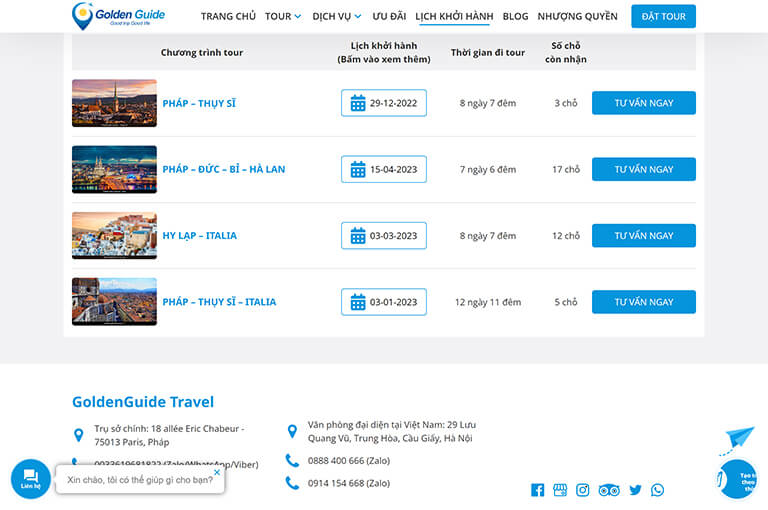Click phone icon beside 0914 154 668
Screen dimensions: 768x510
click(x=292, y=483)
